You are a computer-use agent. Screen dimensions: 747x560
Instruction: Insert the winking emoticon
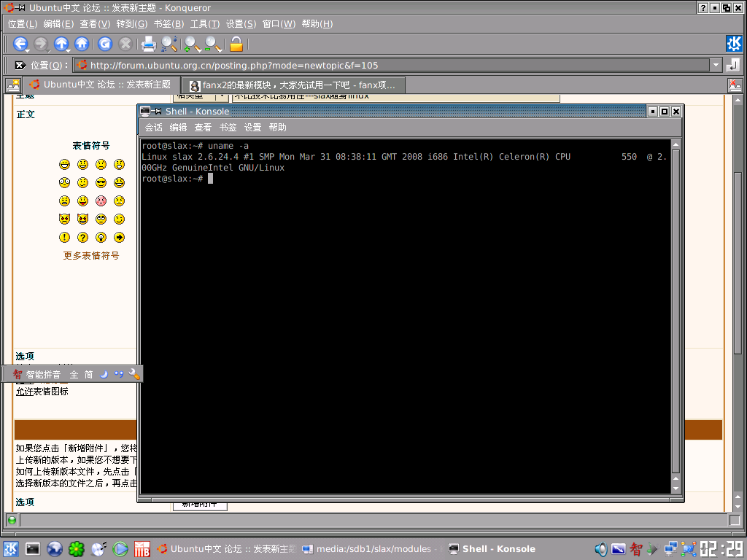119,219
